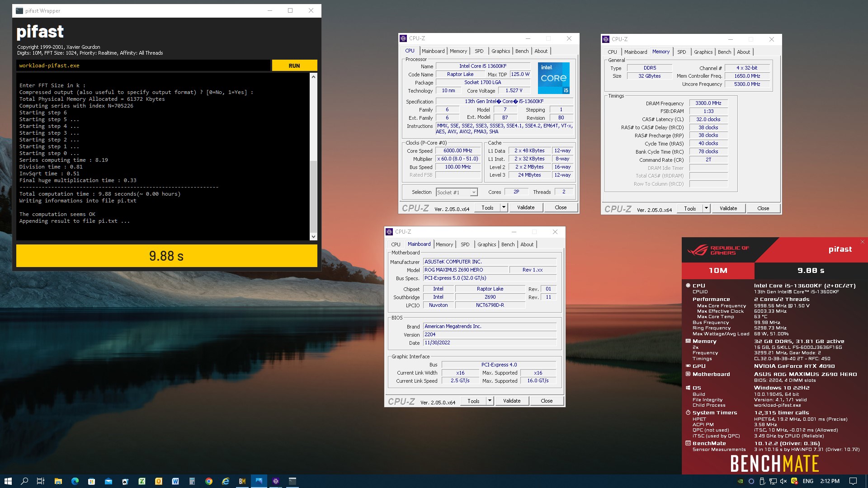Viewport: 868px width, 488px height.
Task: Click workload-pifast.exe input field
Action: click(143, 66)
